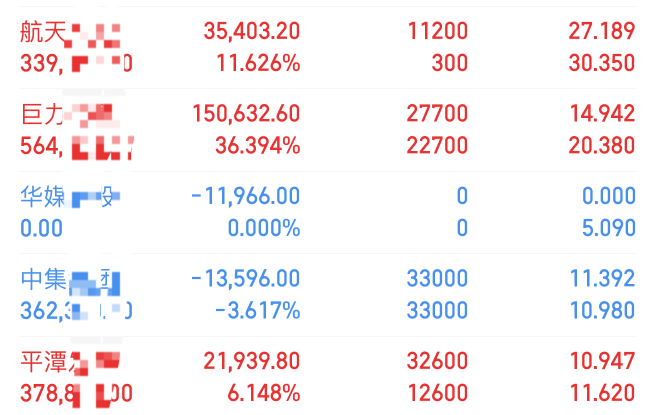
Task: Click the 11.620 current price
Action: pos(602,391)
